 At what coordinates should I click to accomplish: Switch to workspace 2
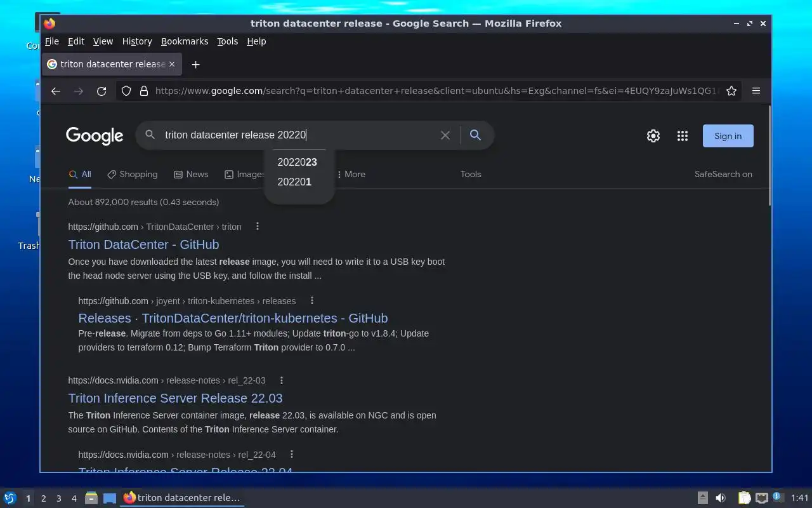(43, 498)
